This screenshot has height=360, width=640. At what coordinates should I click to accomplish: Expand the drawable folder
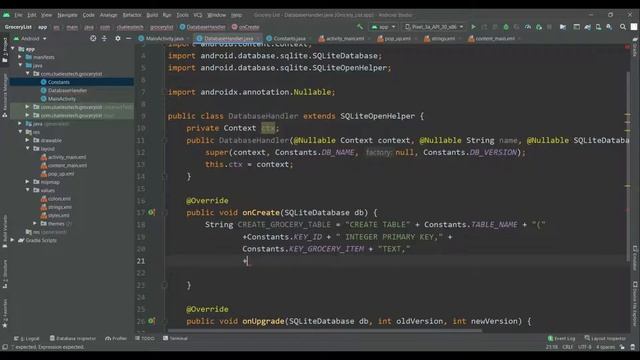[x=27, y=140]
